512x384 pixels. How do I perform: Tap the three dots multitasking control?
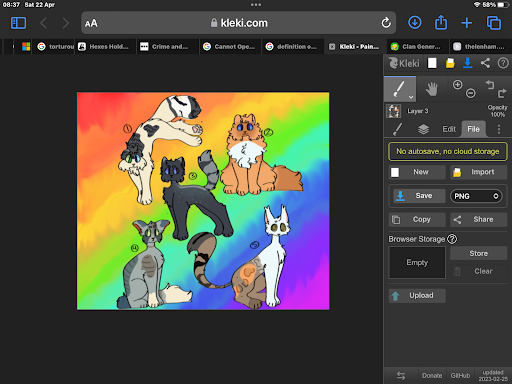256,5
